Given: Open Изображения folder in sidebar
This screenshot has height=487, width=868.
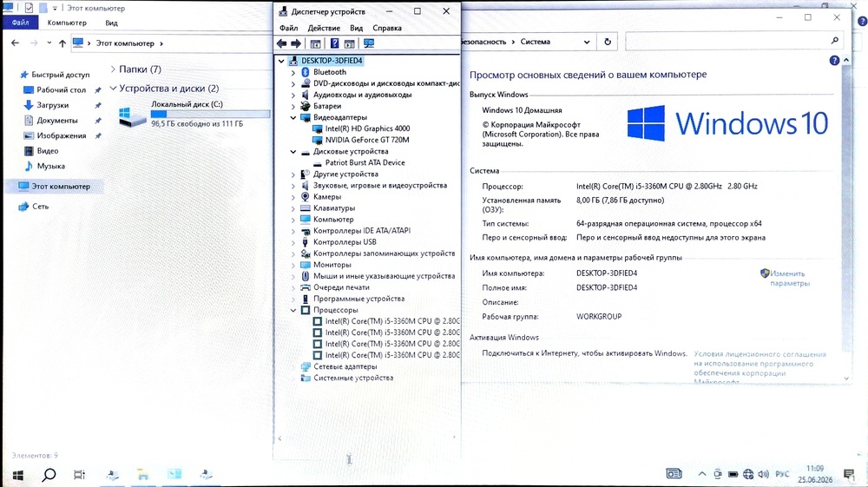Looking at the screenshot, I should coord(55,135).
